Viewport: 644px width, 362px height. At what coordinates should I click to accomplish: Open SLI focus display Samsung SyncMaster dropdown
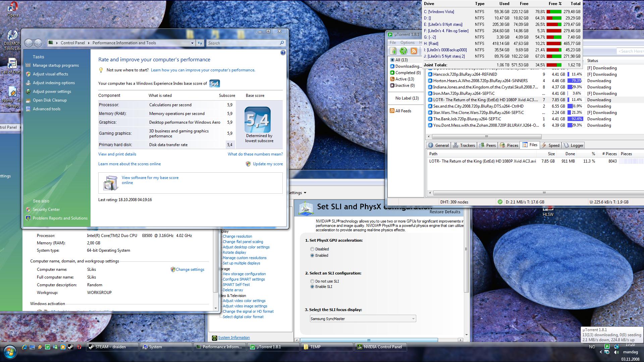[363, 318]
